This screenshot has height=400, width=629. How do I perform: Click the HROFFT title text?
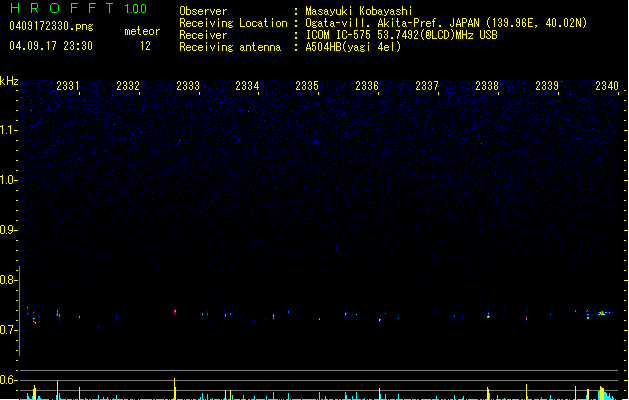coord(63,8)
